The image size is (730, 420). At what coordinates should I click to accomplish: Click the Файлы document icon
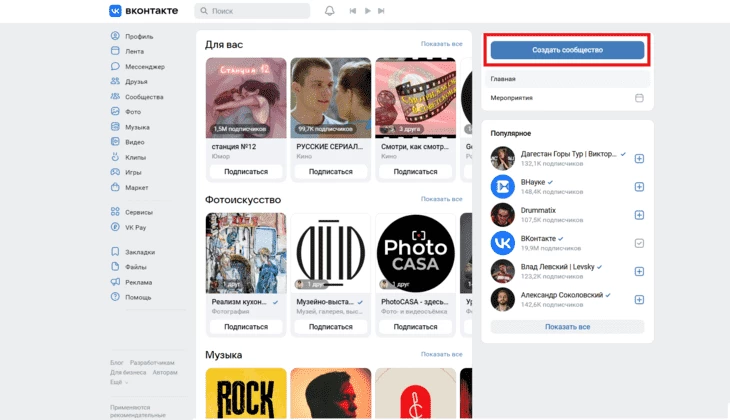115,266
